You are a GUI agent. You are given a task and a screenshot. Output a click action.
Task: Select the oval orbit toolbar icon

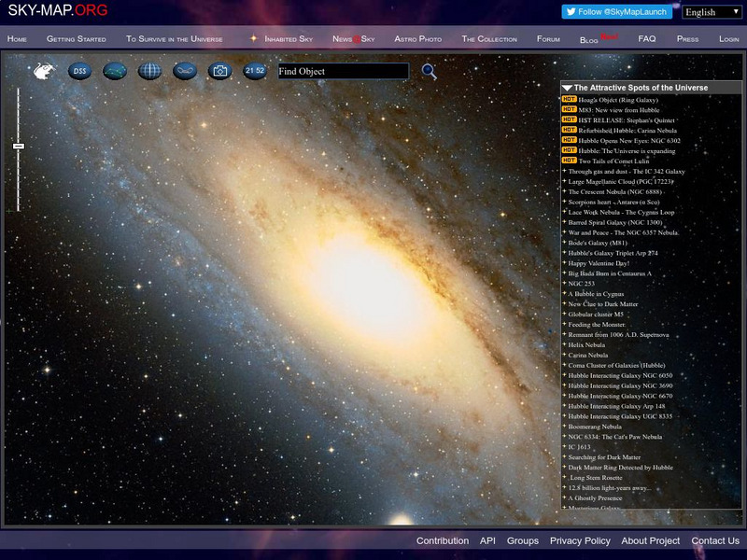(186, 70)
